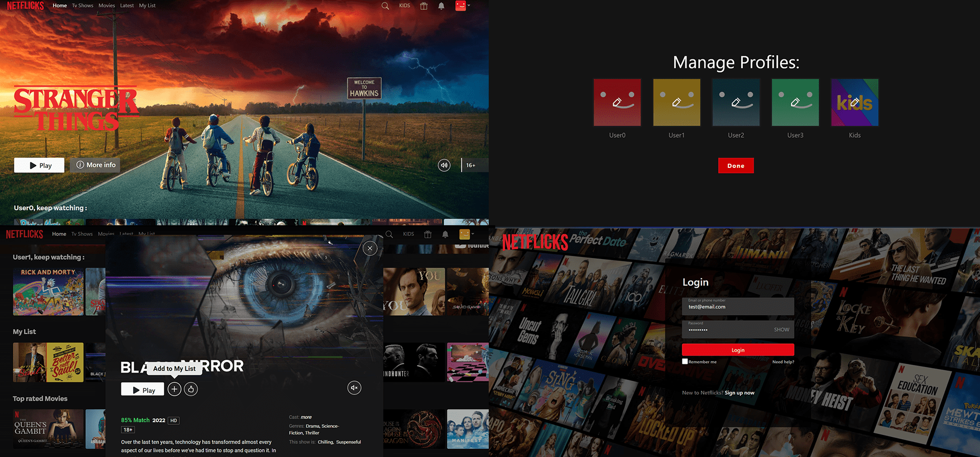Select Home tab on Black Mirror screen
This screenshot has height=457, width=980.
[59, 234]
